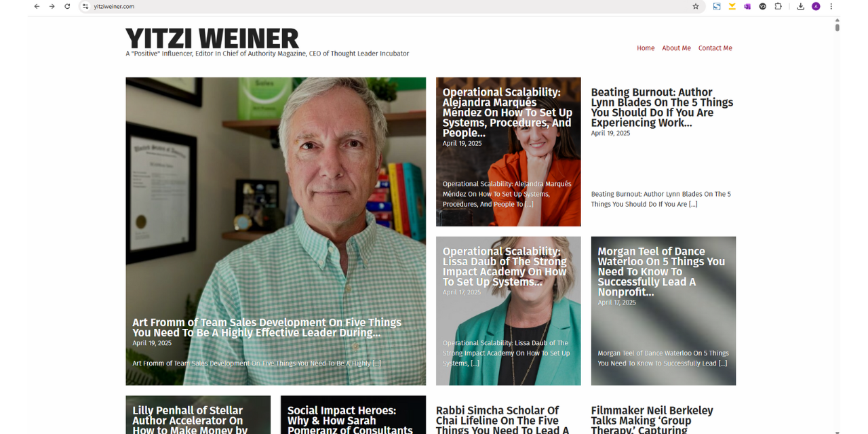Open the OneNote extension icon
Screen dimensions: 868x434
[747, 6]
